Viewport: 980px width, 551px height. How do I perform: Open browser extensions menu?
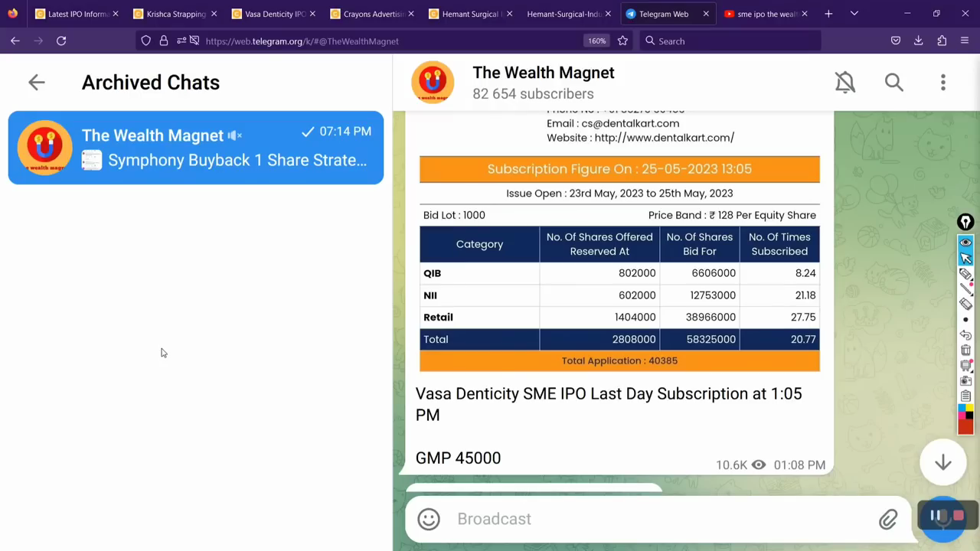tap(942, 41)
